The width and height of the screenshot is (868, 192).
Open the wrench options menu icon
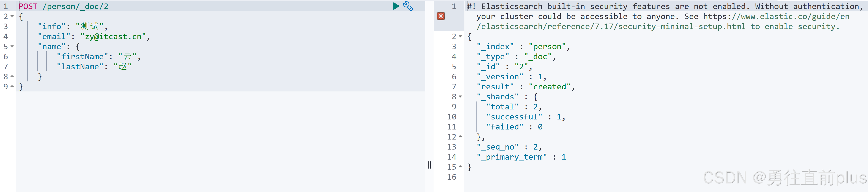click(408, 6)
